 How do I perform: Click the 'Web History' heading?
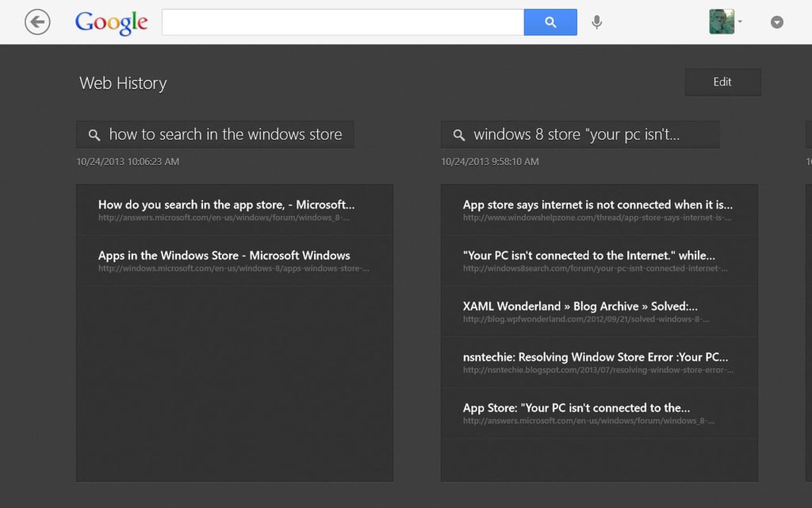(123, 83)
